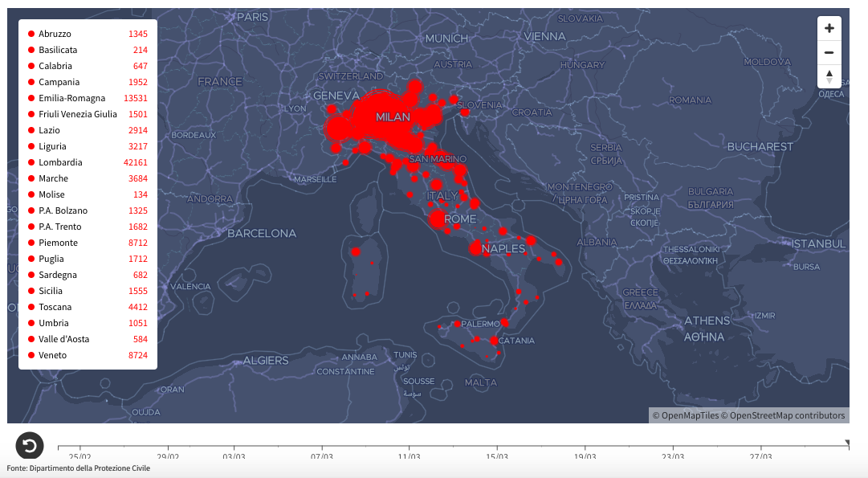Select P.A. Bolzano in the legend
Image resolution: width=868 pixels, height=478 pixels.
coord(88,210)
